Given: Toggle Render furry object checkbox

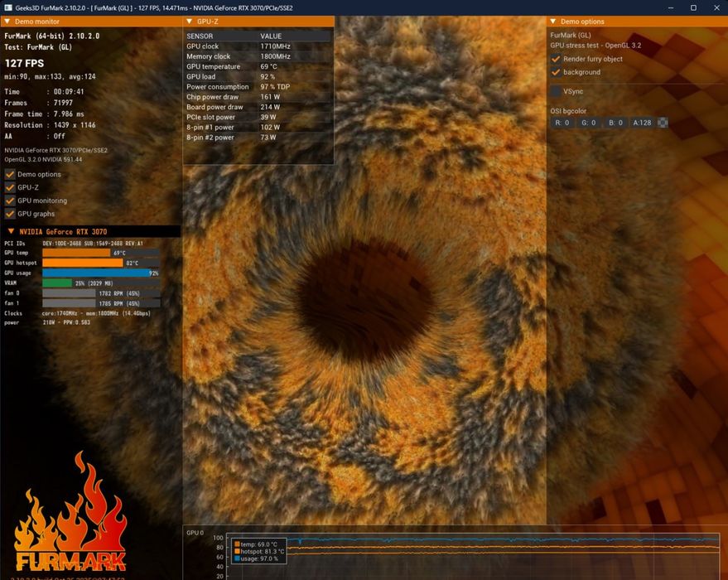Looking at the screenshot, I should [x=555, y=59].
